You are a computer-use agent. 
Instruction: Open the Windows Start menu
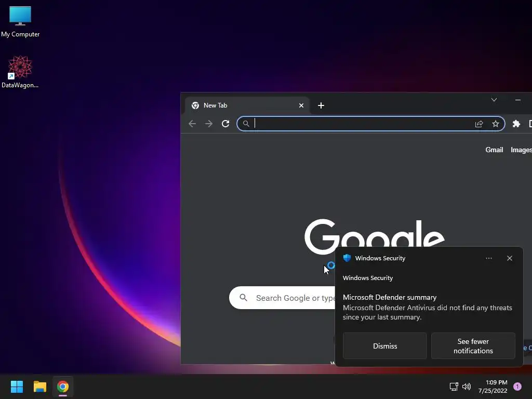(x=17, y=387)
